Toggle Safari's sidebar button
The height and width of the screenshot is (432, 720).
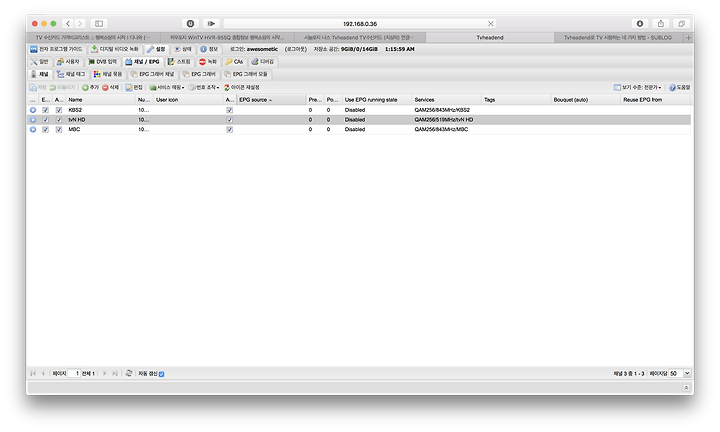point(99,23)
